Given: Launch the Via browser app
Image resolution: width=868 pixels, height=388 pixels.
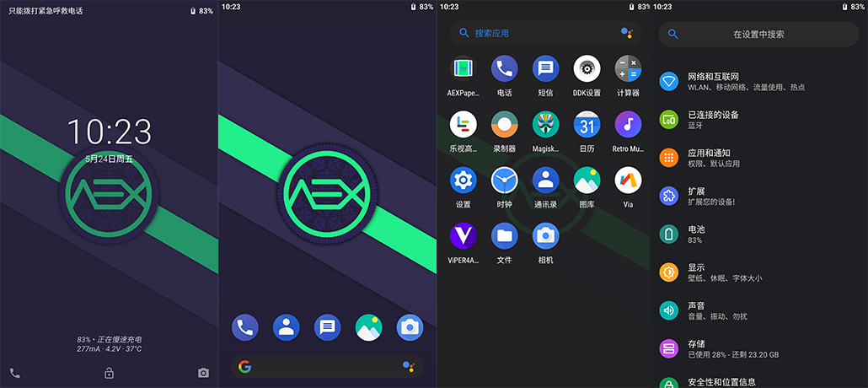Looking at the screenshot, I should [x=628, y=180].
